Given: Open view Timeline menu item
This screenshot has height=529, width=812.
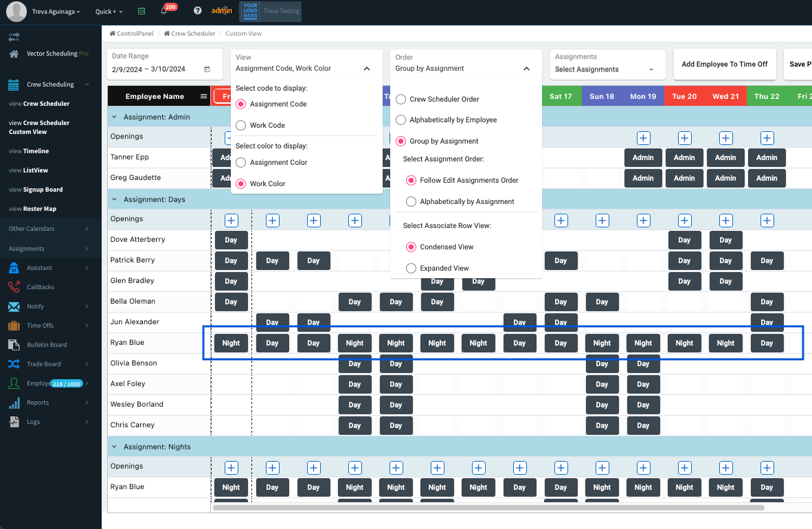Looking at the screenshot, I should (x=29, y=151).
